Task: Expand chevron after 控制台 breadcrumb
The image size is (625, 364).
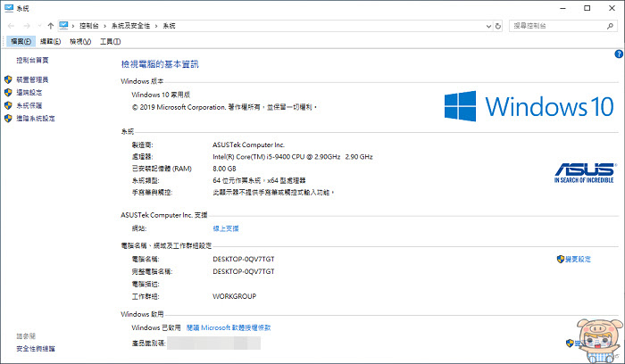Action: tap(104, 26)
